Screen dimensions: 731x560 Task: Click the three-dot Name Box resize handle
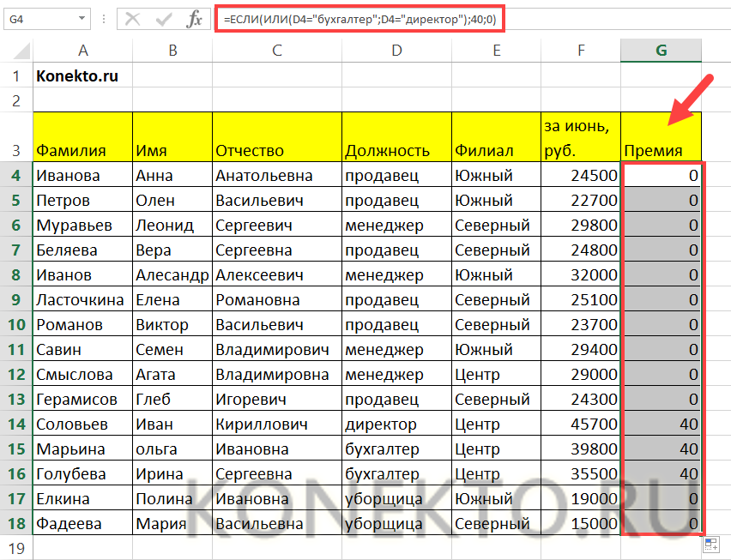point(105,19)
